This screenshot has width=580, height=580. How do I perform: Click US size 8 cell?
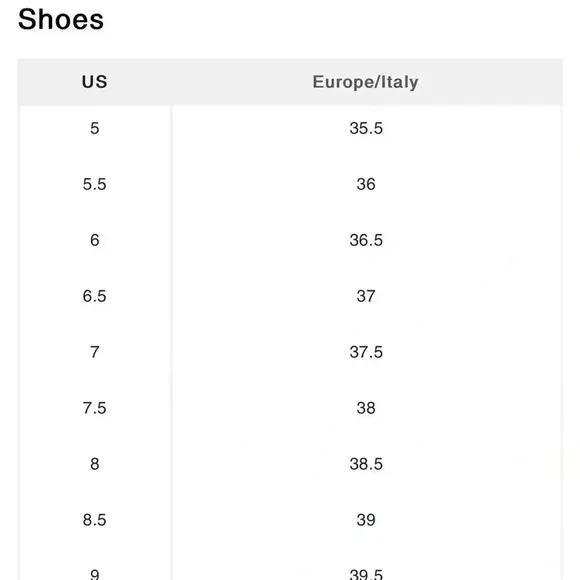point(95,464)
